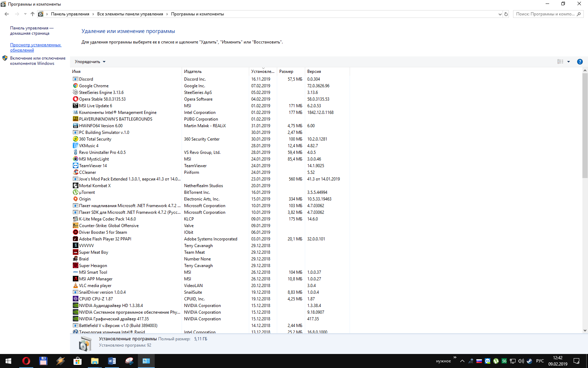Click the Mortal Kombat X icon

point(75,186)
